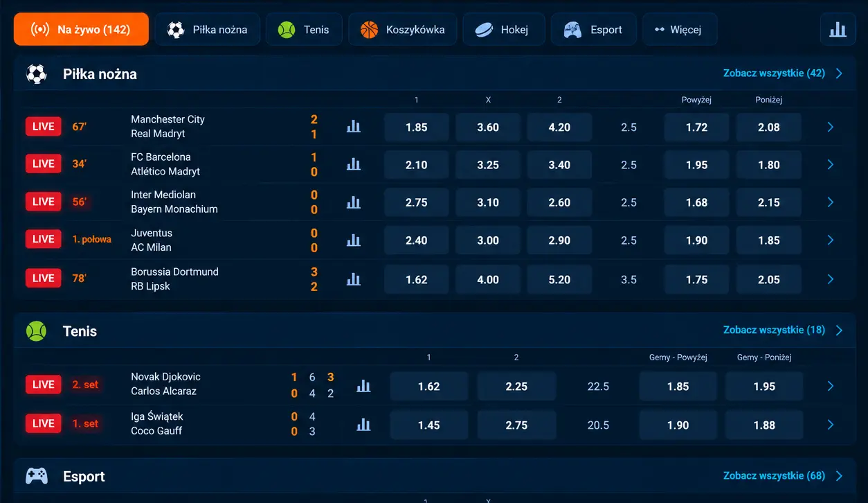Select Atlético Madryt win odds 3.40

559,165
